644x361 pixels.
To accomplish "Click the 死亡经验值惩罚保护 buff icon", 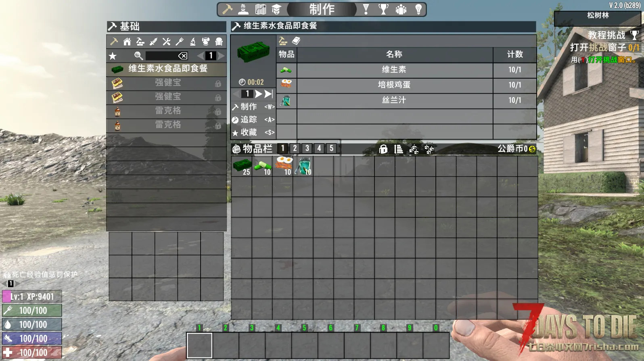I will click(7, 275).
